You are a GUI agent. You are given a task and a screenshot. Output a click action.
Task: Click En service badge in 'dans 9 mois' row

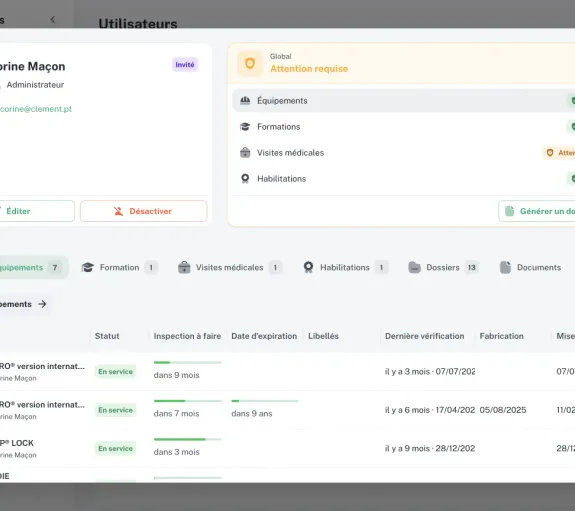(116, 372)
